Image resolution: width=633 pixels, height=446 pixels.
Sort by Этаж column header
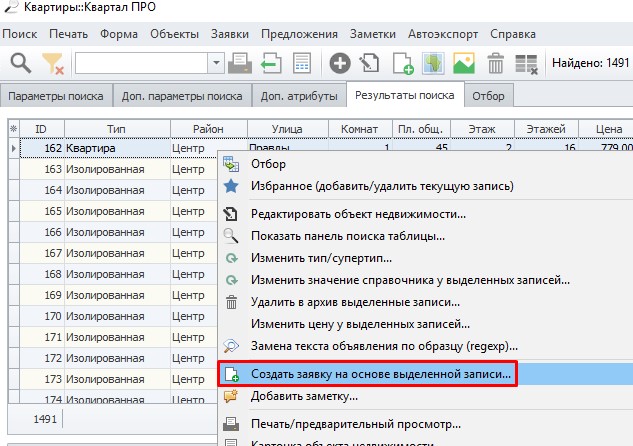(x=482, y=129)
